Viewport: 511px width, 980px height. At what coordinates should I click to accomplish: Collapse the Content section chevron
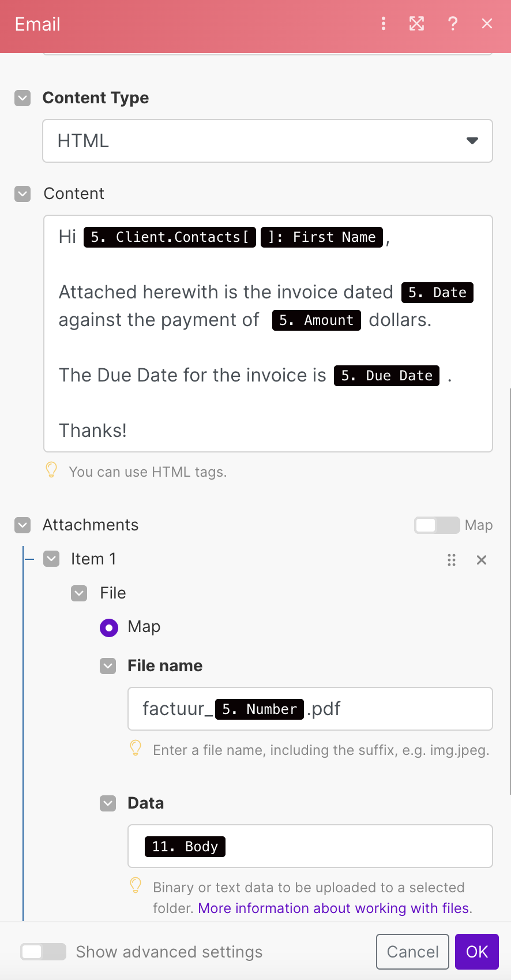[x=22, y=194]
